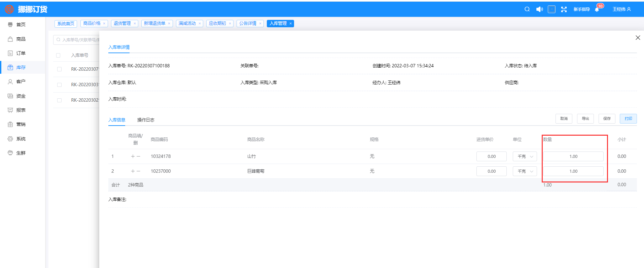
Task: Close the 商品价格 tab with its x
Action: (104, 24)
